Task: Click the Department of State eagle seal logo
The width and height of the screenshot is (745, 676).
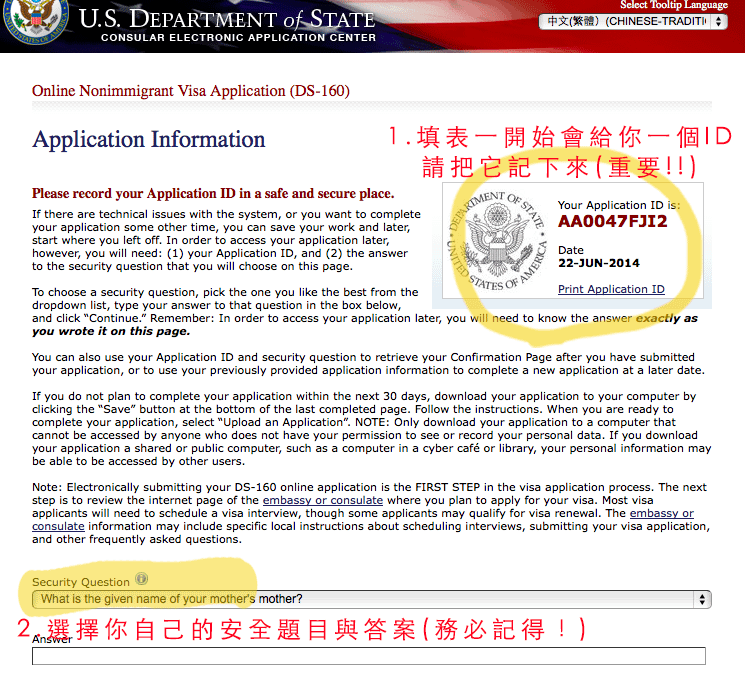Action: pyautogui.click(x=35, y=19)
